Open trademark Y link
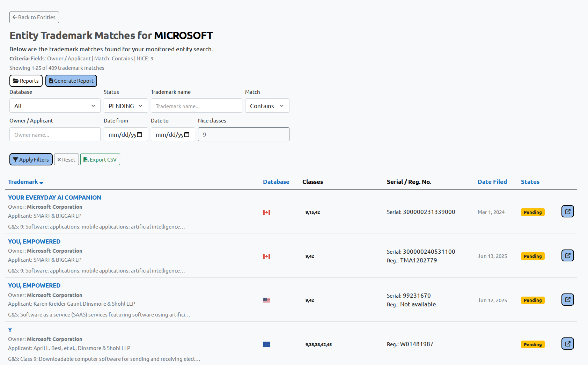Image resolution: width=588 pixels, height=365 pixels. (10, 330)
